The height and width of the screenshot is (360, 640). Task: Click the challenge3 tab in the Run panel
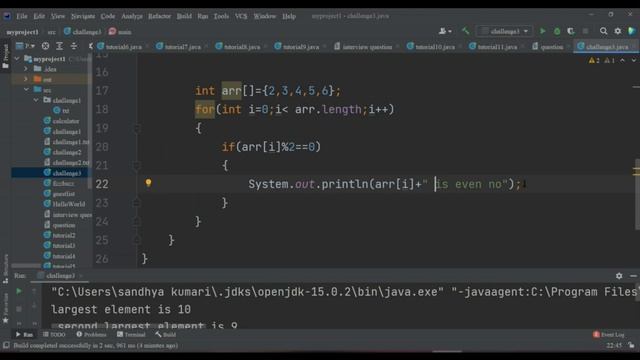coord(60,276)
